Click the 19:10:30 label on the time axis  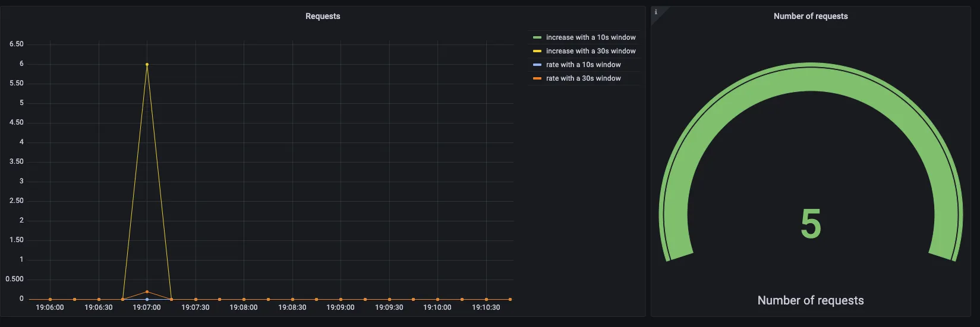coord(486,307)
